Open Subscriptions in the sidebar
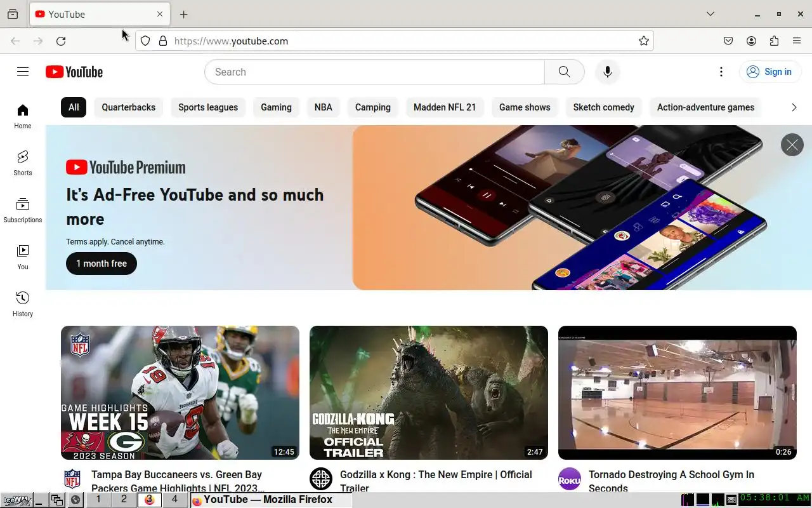 pyautogui.click(x=23, y=210)
